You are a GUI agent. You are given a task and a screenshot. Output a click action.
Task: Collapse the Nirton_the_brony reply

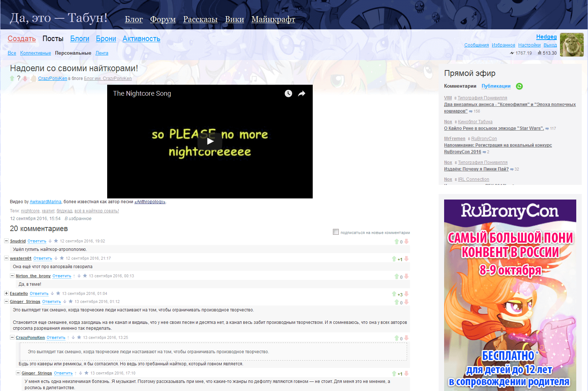pyautogui.click(x=12, y=276)
